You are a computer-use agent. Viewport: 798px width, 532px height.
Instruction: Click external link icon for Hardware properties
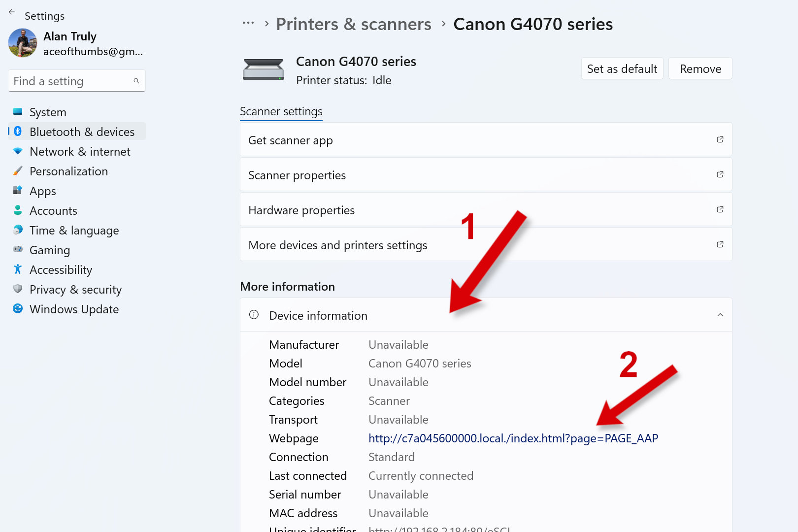[720, 209]
